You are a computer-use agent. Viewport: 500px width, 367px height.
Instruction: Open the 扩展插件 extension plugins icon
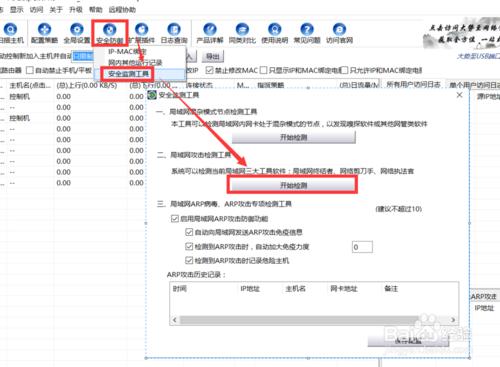click(142, 33)
